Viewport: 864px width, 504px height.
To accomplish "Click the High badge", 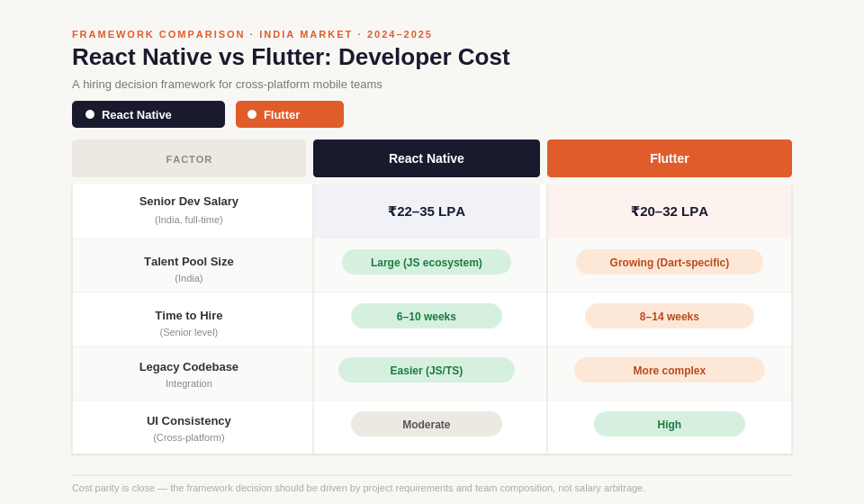I will tap(670, 424).
